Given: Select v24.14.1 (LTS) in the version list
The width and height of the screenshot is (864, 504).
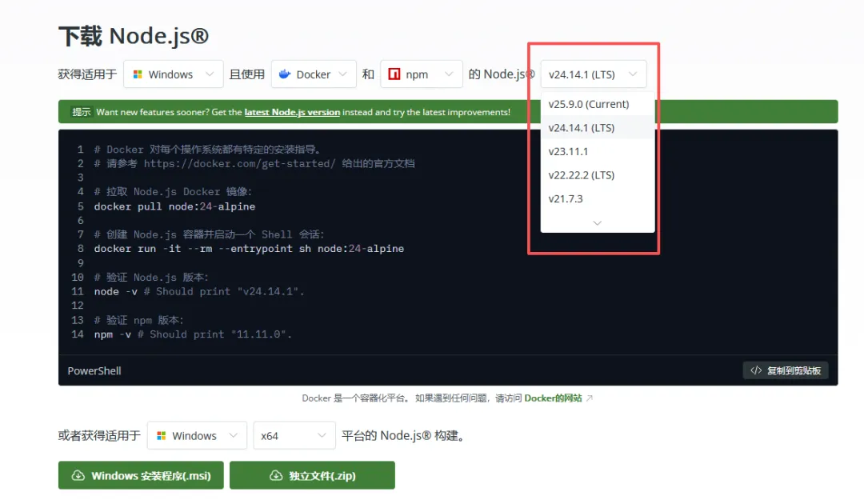Looking at the screenshot, I should coord(598,128).
